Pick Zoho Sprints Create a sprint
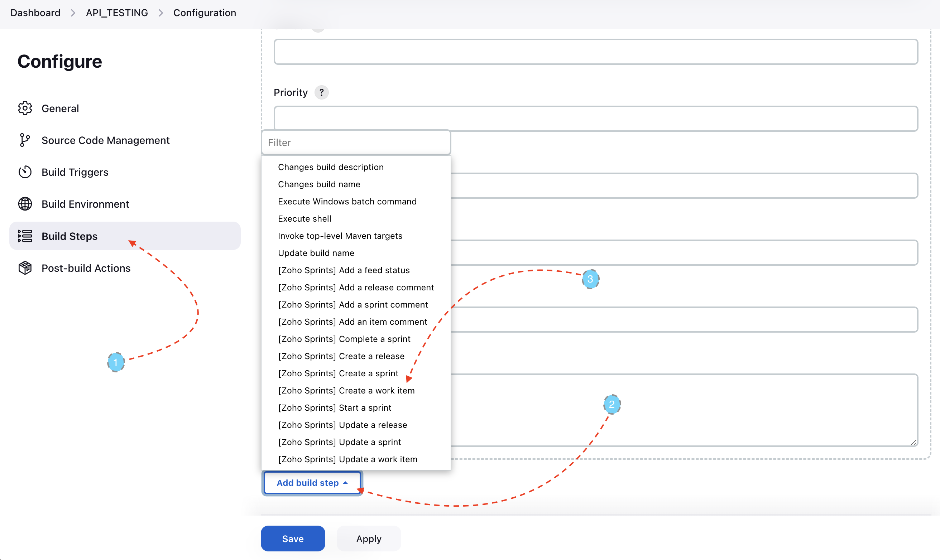The image size is (940, 560). 356,373
